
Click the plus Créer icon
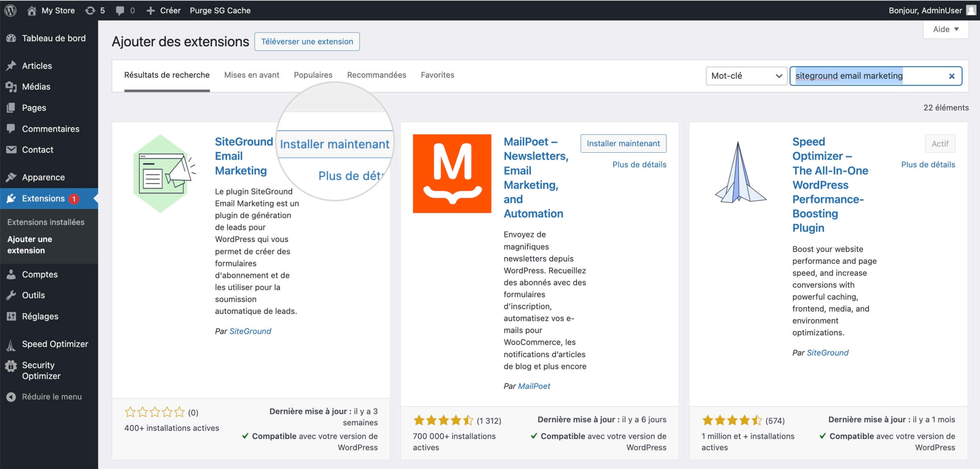(150, 11)
